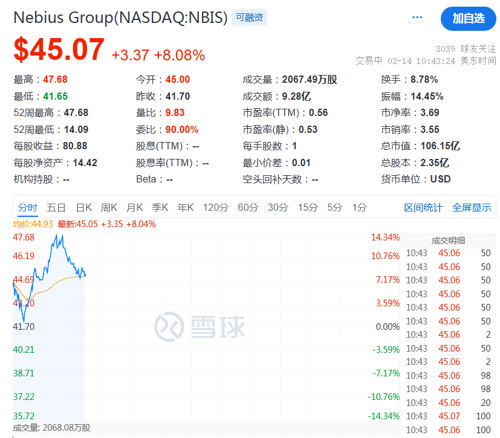Switch to the 年K yearly chart tab
This screenshot has width=500, height=438.
point(185,208)
